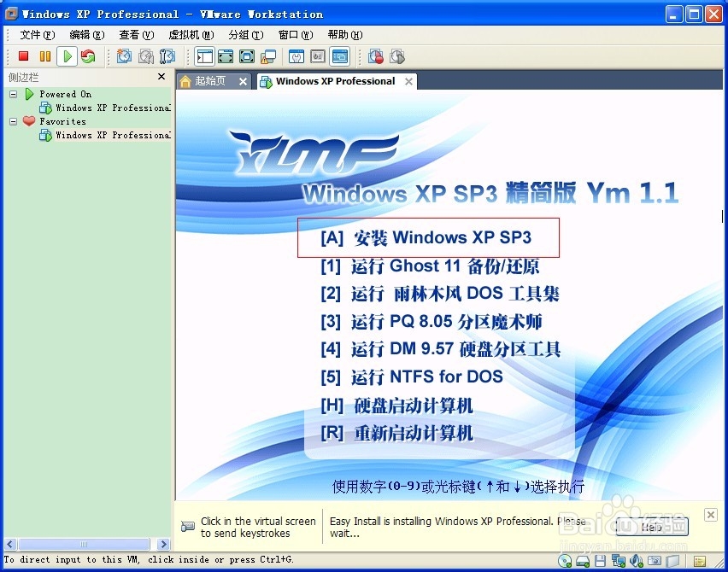
Task: Click the CD-ROM device status icon
Action: click(565, 561)
